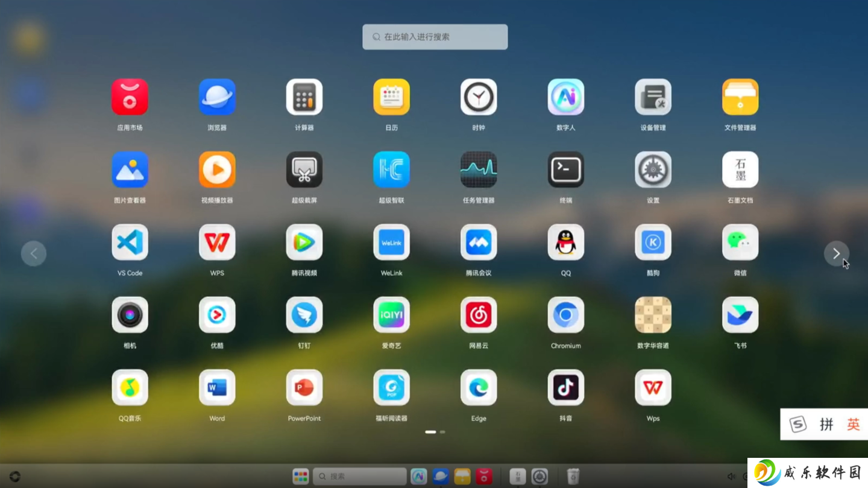868x488 pixels.
Task: Select the first page indicator dot
Action: pyautogui.click(x=430, y=432)
